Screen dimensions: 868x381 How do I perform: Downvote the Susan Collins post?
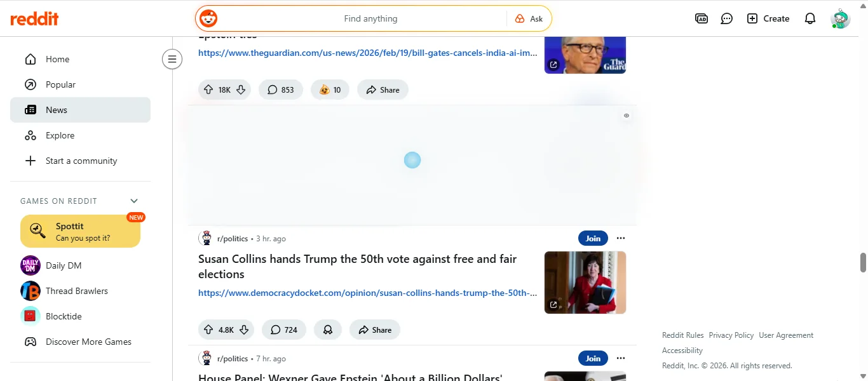[244, 330]
